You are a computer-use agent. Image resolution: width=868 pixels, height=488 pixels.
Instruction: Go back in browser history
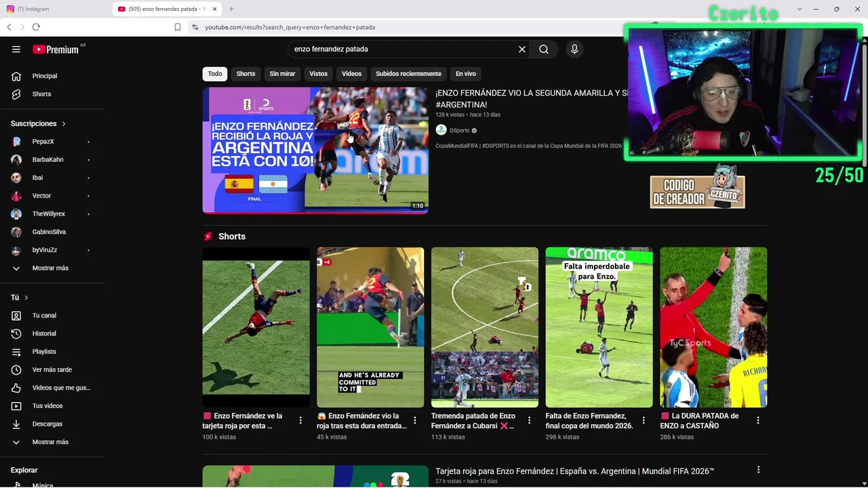point(9,27)
